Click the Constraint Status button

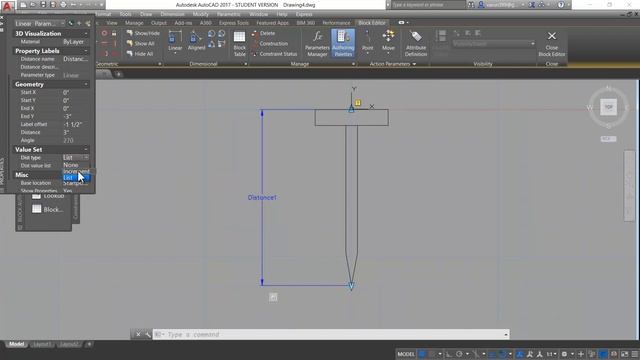coord(274,54)
